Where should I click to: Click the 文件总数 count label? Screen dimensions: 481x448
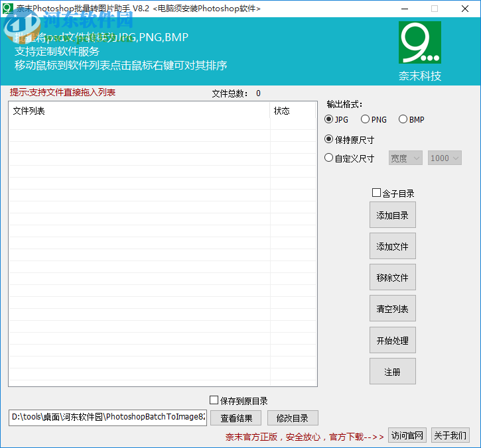tap(236, 93)
